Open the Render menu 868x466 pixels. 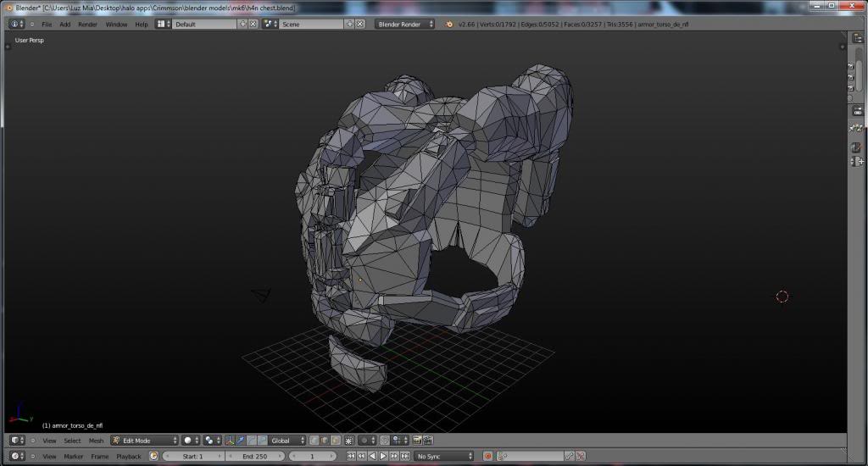tap(87, 25)
